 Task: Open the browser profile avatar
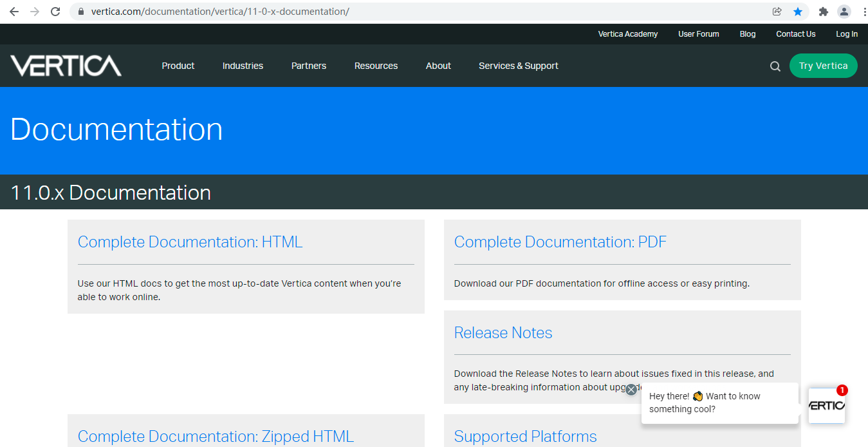click(x=844, y=12)
